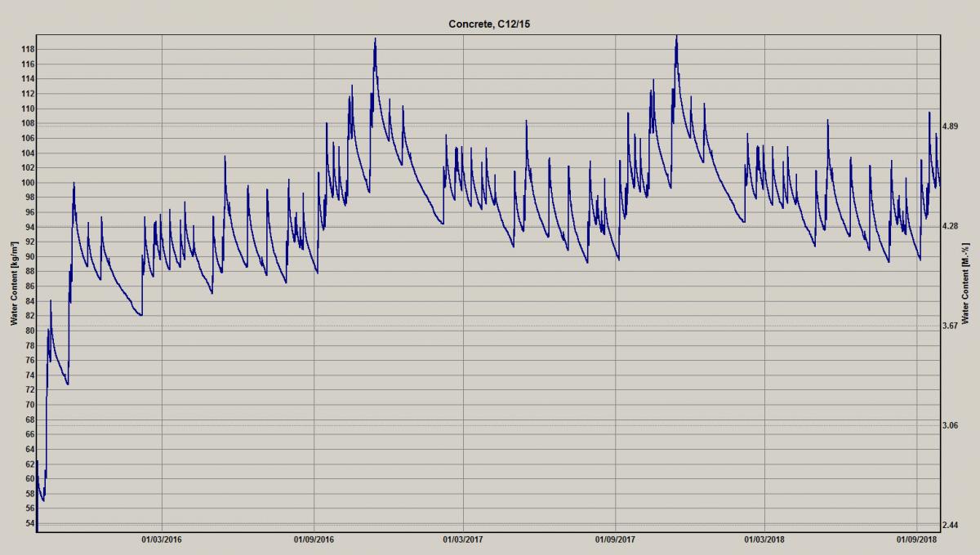Viewport: 980px width, 555px height.
Task: Click the left axis value 116
Action: click(27, 64)
